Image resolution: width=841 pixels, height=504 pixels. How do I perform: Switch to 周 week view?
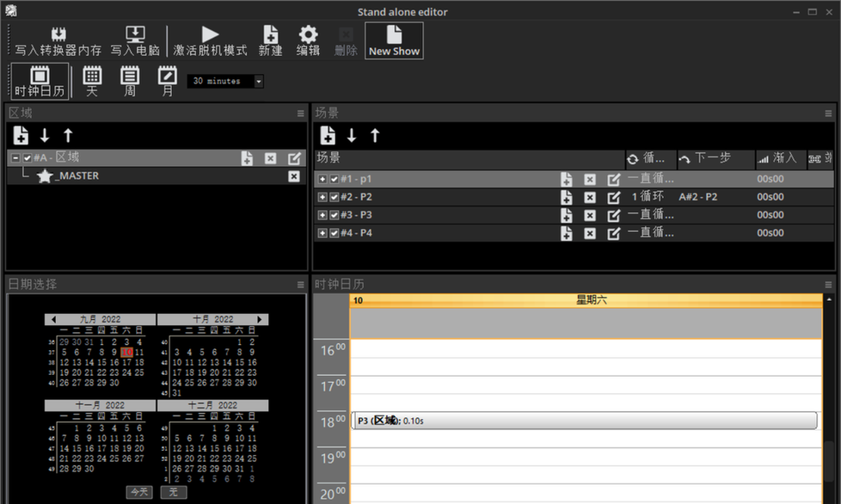(129, 81)
